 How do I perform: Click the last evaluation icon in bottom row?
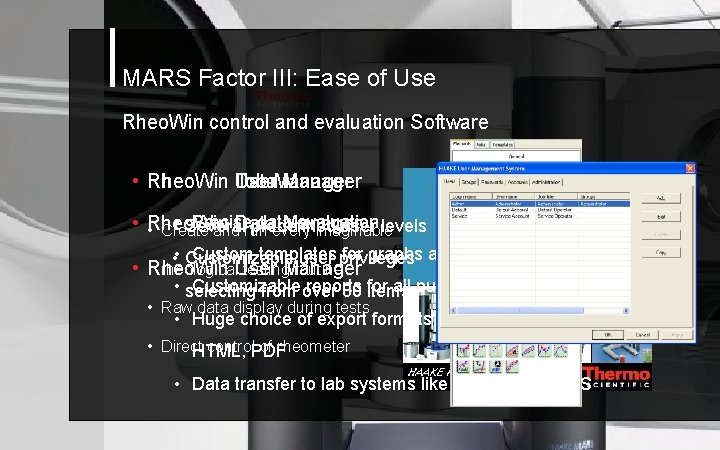(512, 366)
